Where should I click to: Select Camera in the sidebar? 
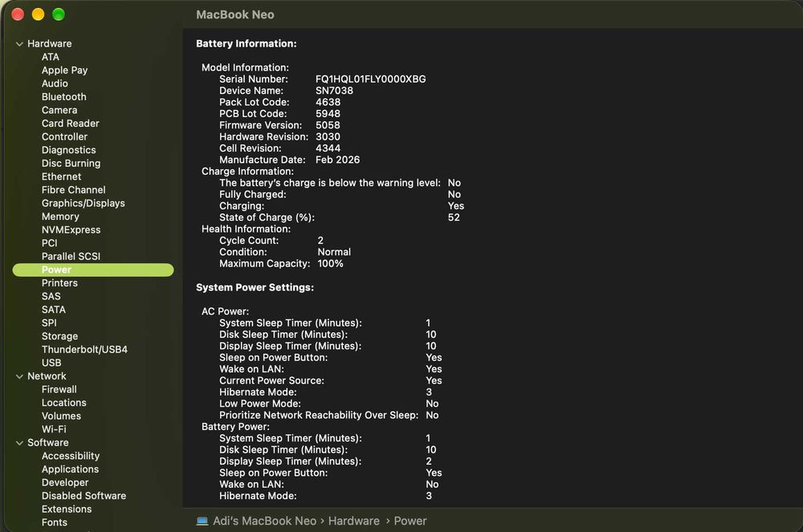[x=59, y=110]
